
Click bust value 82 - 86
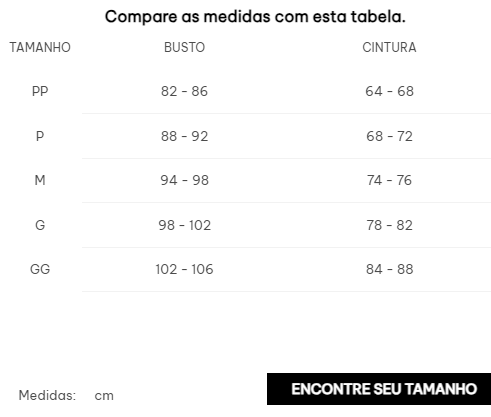click(184, 91)
